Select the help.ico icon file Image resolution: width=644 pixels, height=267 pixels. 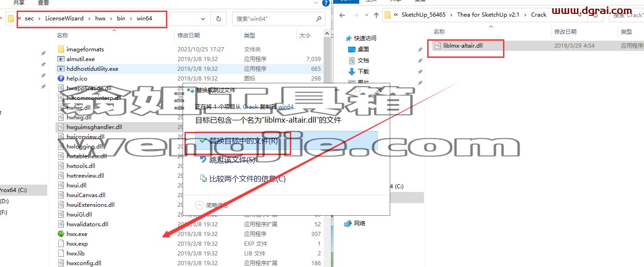61,78
